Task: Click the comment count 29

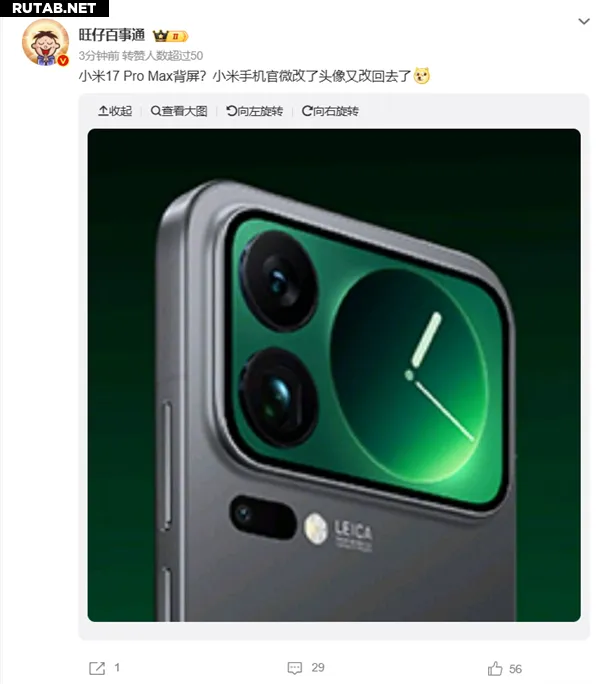Action: 318,668
